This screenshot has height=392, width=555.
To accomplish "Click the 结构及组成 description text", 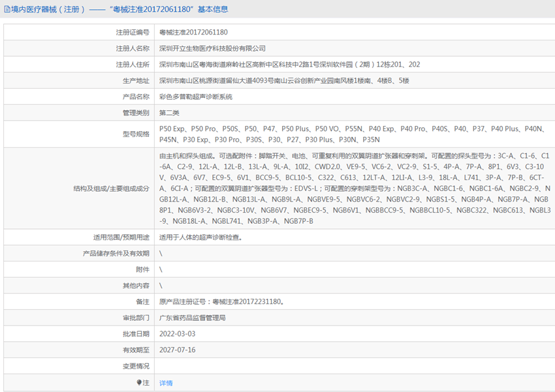I will (354, 189).
